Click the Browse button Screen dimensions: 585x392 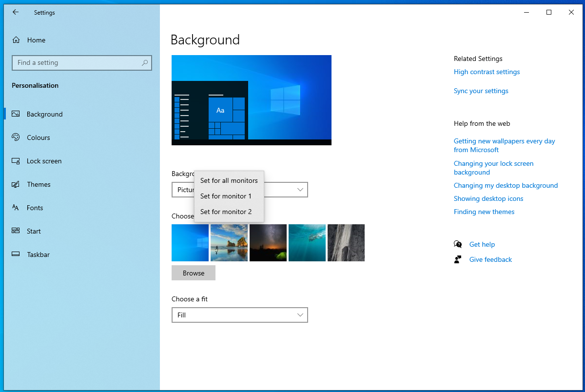tap(194, 273)
